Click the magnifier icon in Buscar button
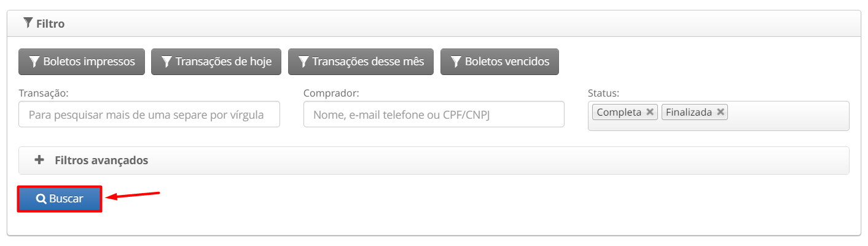The image size is (868, 246). tap(41, 199)
